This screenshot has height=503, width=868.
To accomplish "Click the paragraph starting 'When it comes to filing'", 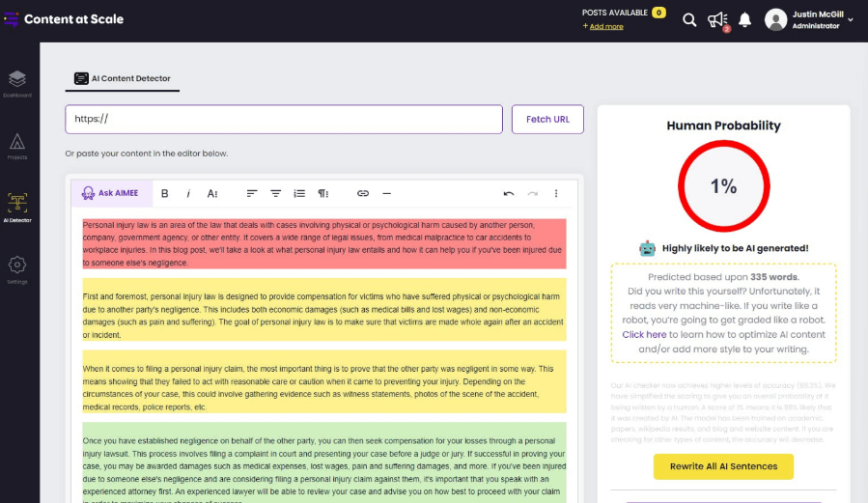I will pyautogui.click(x=324, y=381).
